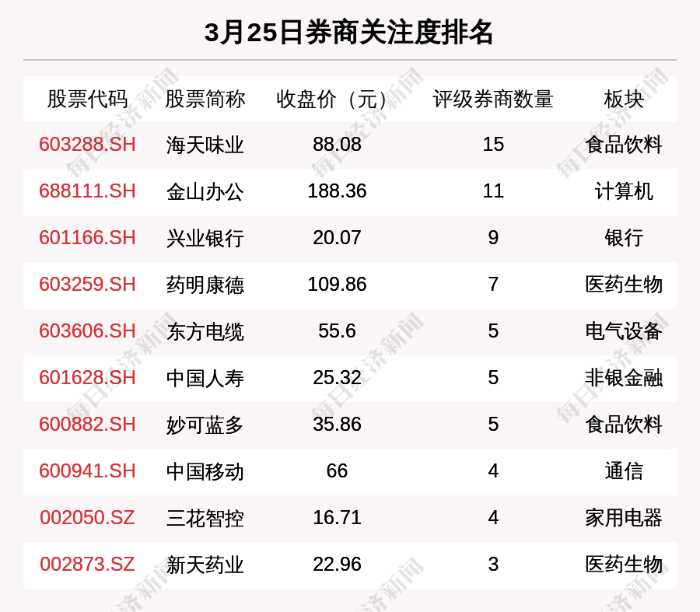Click sector 食品饮料 in 海天味业 row
The image size is (700, 612).
click(x=624, y=145)
